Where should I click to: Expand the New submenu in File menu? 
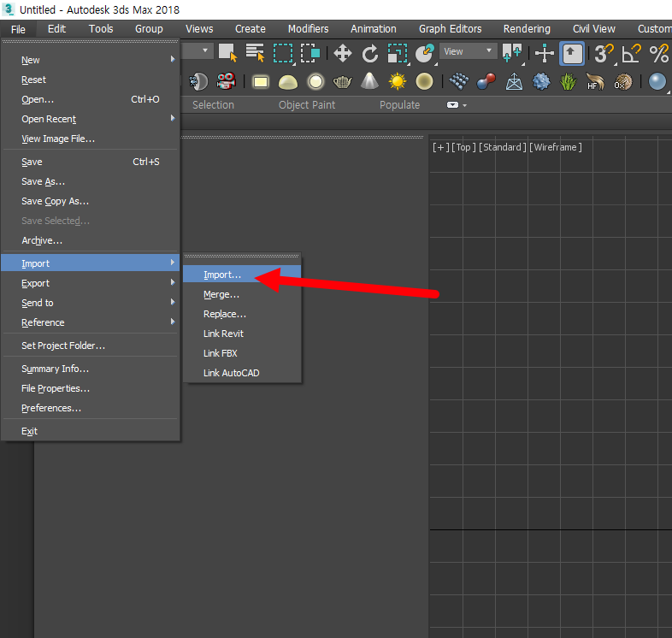click(91, 60)
